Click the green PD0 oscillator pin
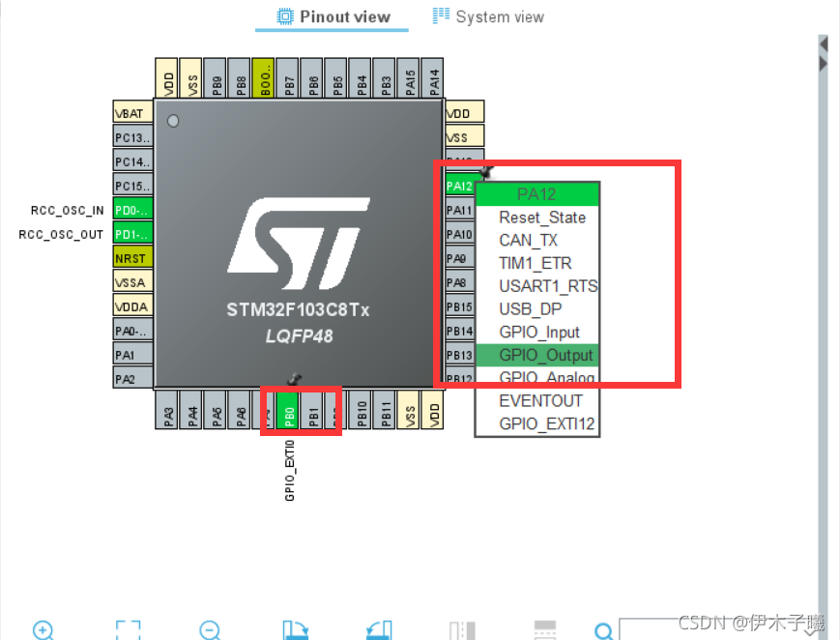The width and height of the screenshot is (840, 640). click(x=132, y=210)
